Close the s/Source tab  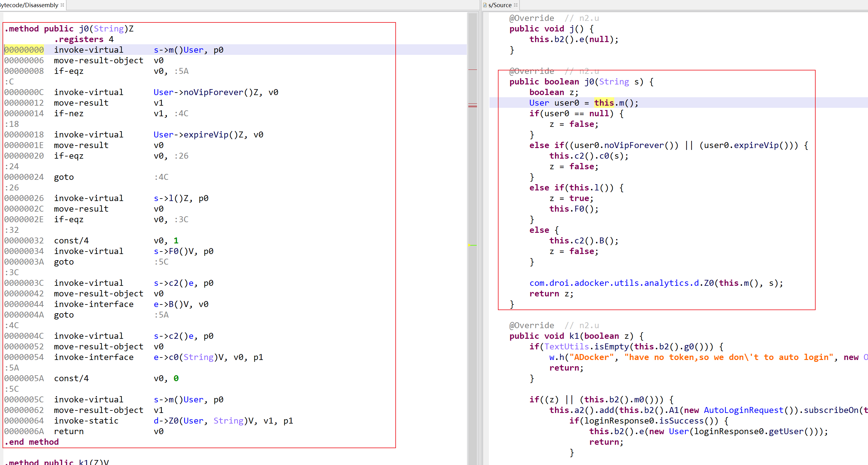pos(516,5)
